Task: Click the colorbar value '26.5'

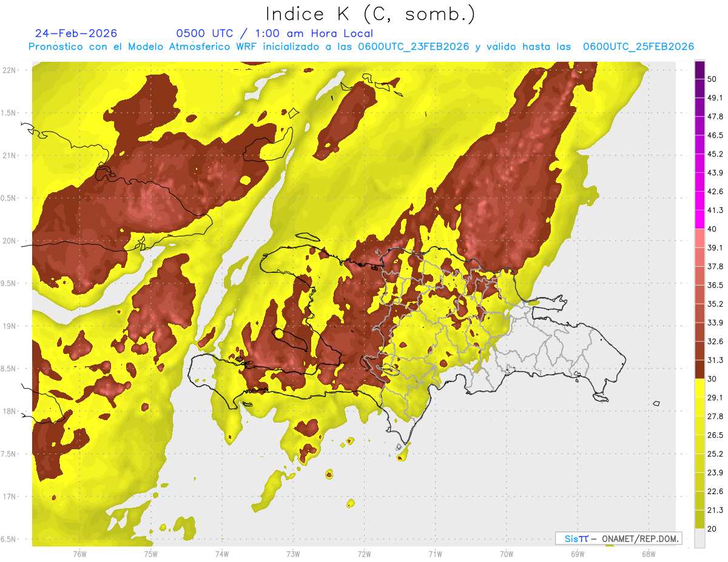Action: coord(715,435)
